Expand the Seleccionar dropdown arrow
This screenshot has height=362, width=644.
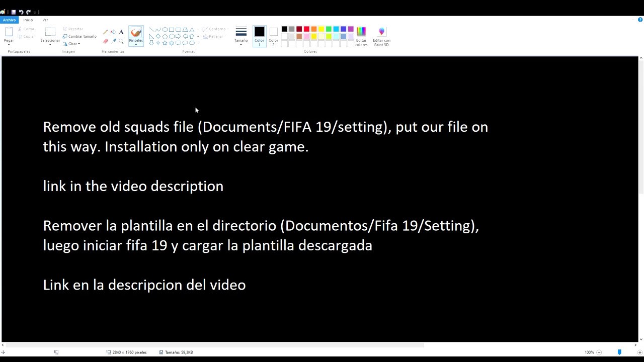pyautogui.click(x=50, y=44)
